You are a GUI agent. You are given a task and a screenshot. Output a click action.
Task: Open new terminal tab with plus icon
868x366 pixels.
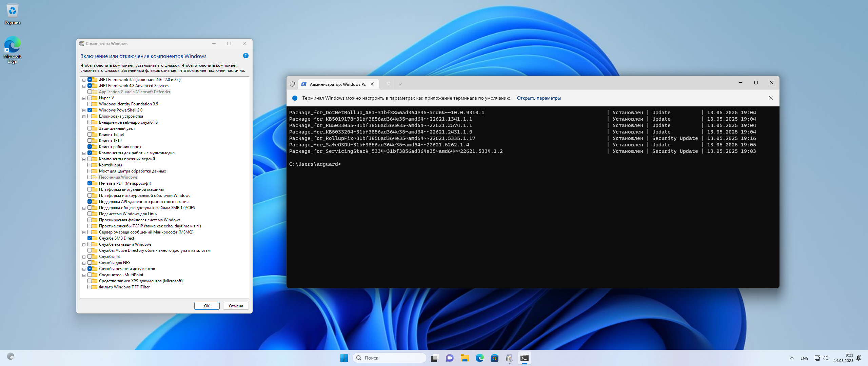pyautogui.click(x=388, y=84)
